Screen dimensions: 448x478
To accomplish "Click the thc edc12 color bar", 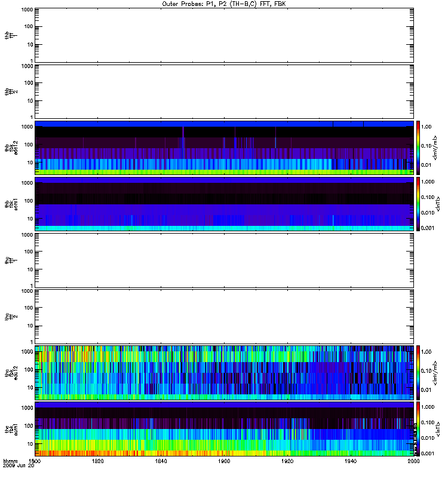I will [x=418, y=373].
